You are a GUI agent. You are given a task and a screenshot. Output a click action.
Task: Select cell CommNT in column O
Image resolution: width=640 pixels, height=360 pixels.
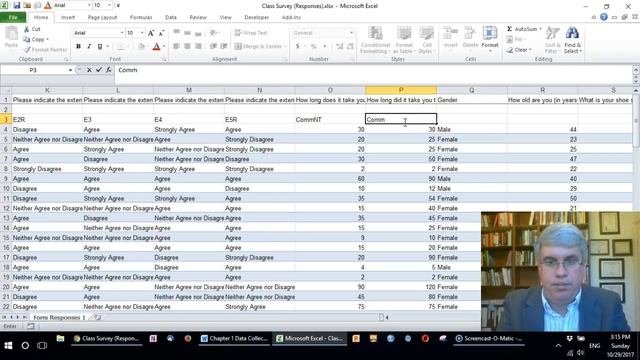click(x=330, y=119)
